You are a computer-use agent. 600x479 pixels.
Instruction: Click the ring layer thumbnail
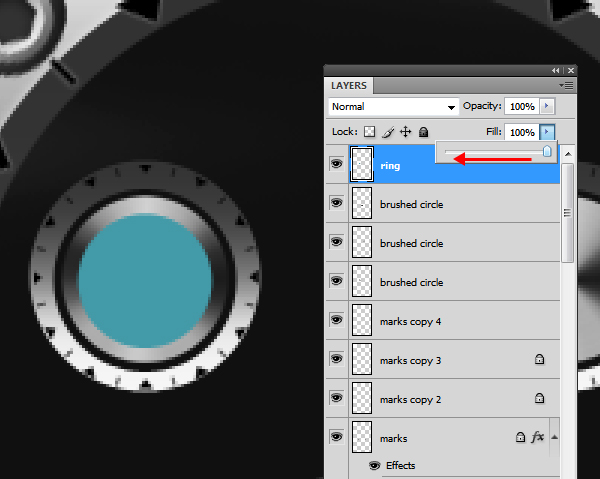point(362,164)
